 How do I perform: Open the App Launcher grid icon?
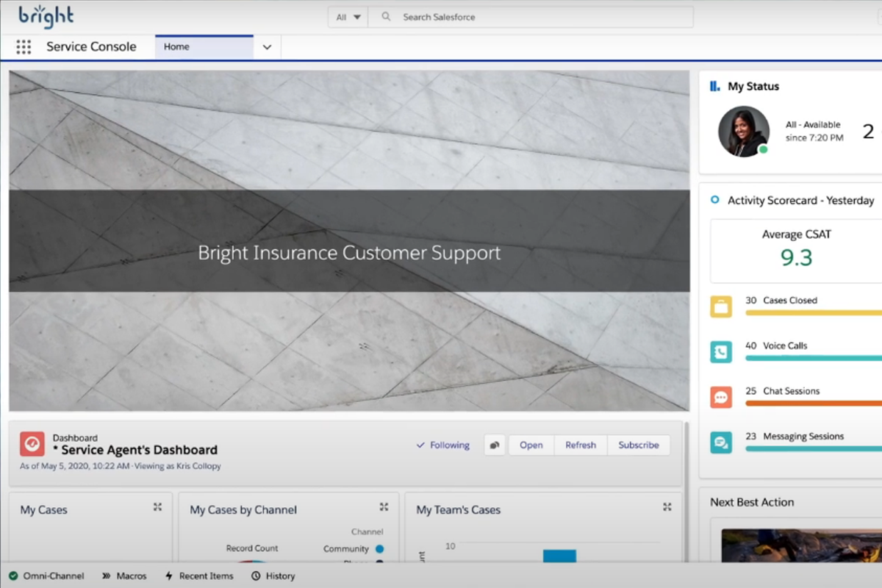[24, 47]
